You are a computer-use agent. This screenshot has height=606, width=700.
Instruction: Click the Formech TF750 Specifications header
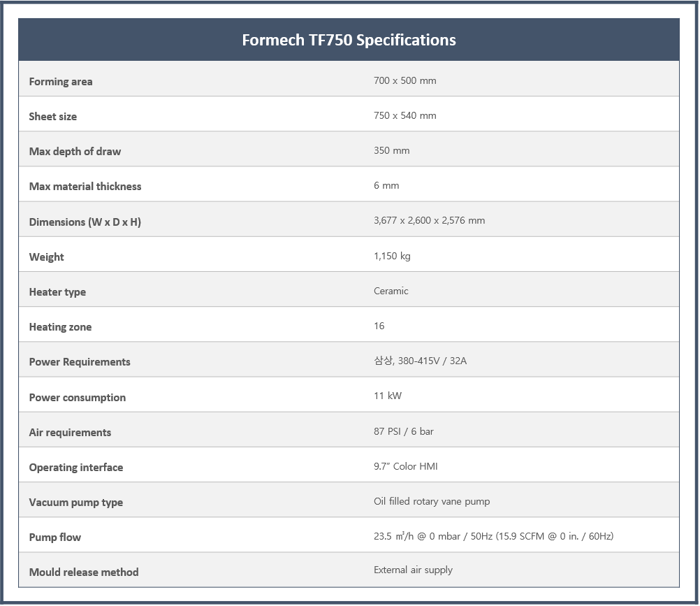click(x=349, y=41)
